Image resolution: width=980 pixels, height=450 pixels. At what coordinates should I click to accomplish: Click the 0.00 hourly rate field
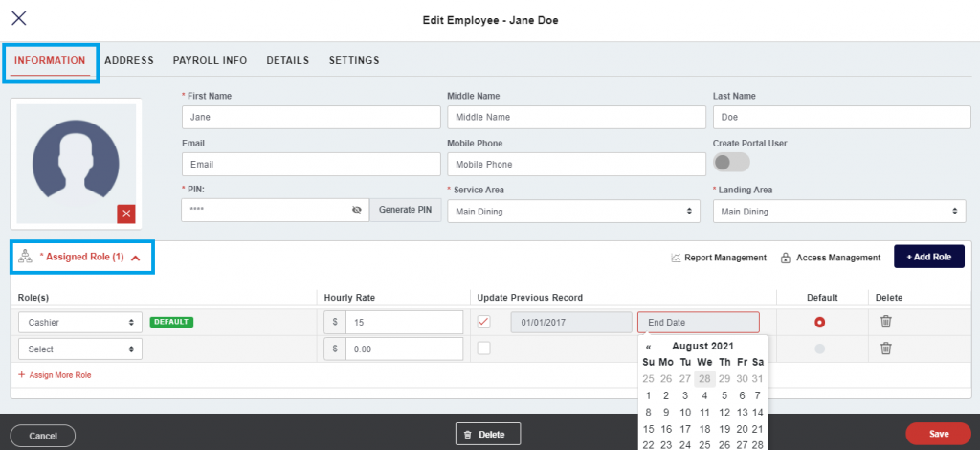pos(405,349)
